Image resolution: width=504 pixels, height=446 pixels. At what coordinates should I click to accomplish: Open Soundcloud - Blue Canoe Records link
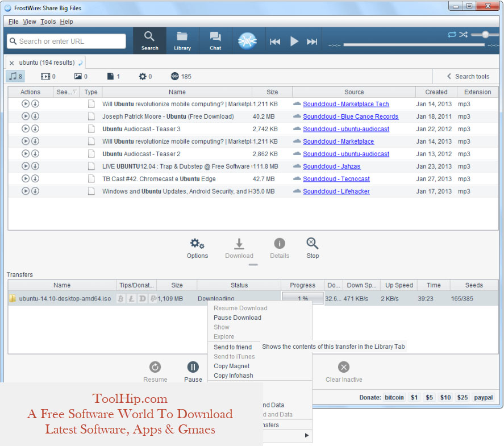[x=351, y=116]
